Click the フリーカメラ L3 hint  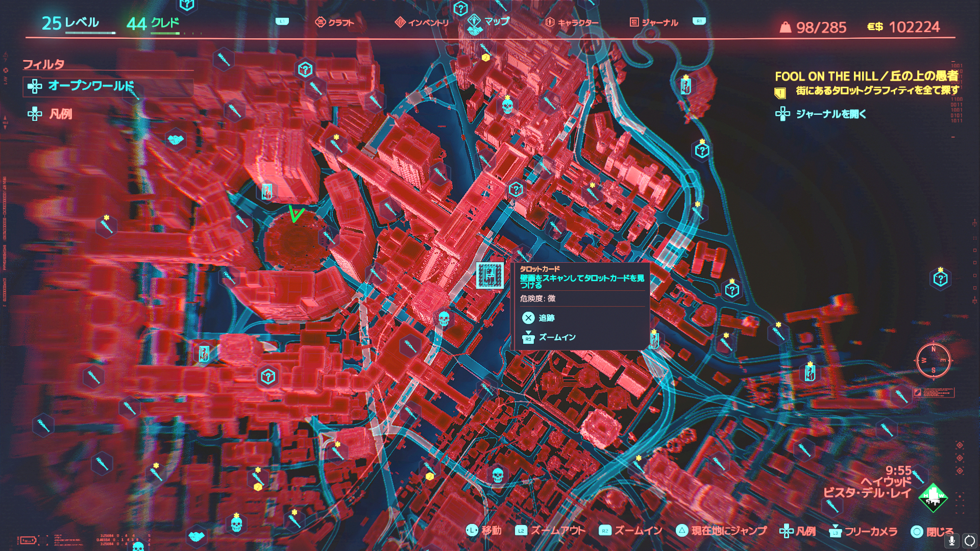click(x=863, y=531)
